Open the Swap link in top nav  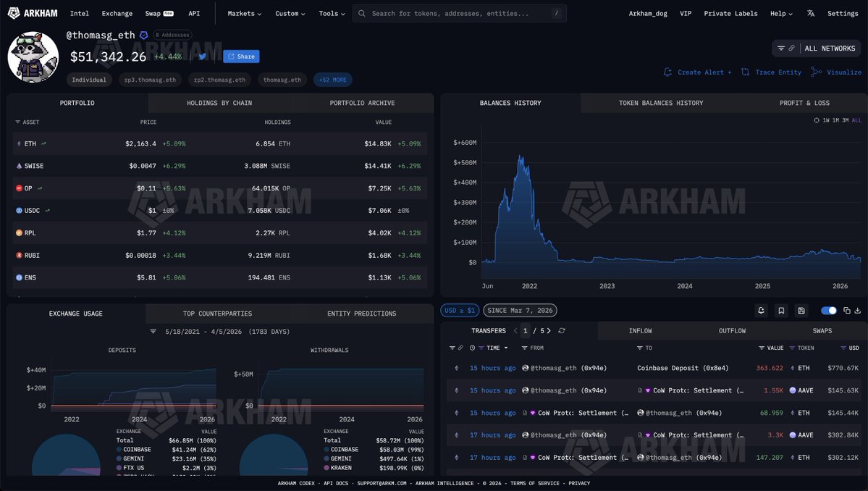(159, 13)
